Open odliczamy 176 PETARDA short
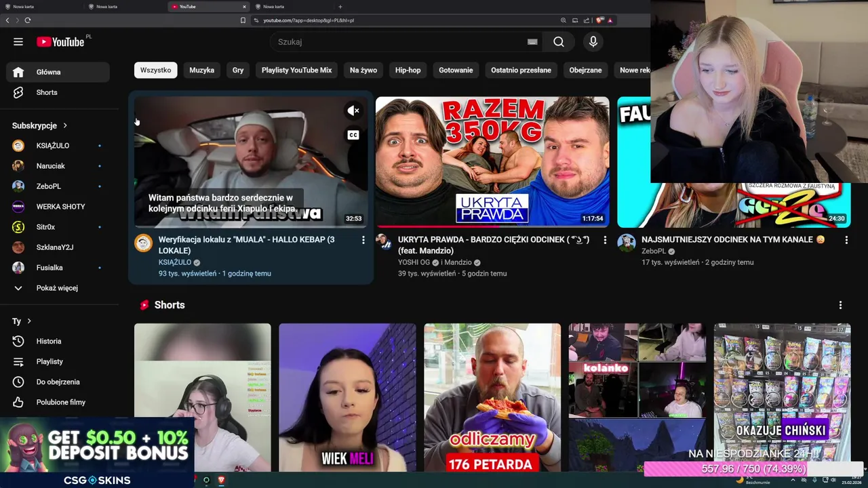Screen dimensions: 868x488 coord(492,397)
